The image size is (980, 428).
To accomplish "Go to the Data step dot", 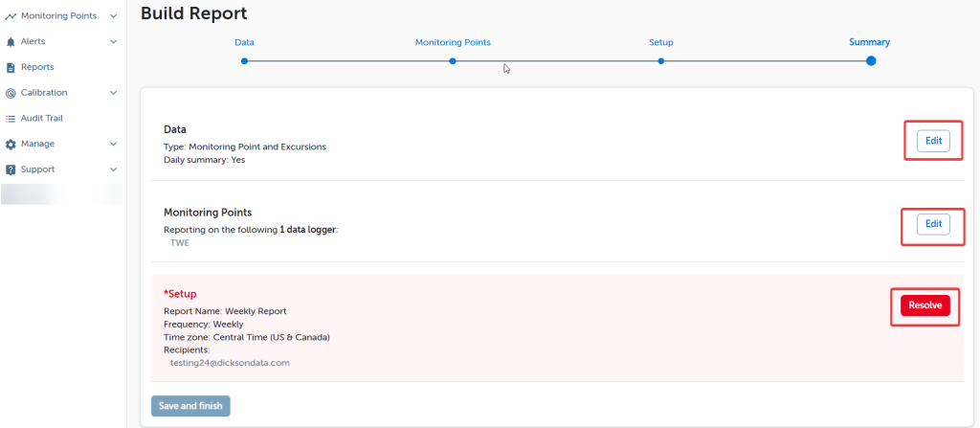I will coord(245,60).
